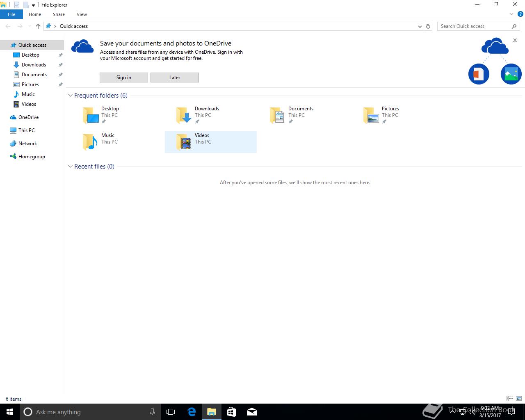Viewport: 525px width, 420px height.
Task: Open Task View on the taskbar
Action: click(171, 412)
